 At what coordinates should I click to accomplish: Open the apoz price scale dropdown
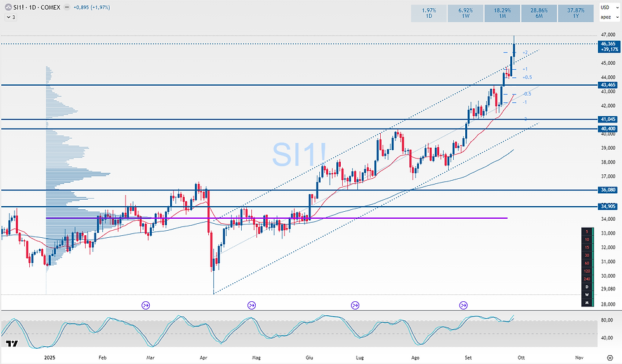pyautogui.click(x=609, y=17)
